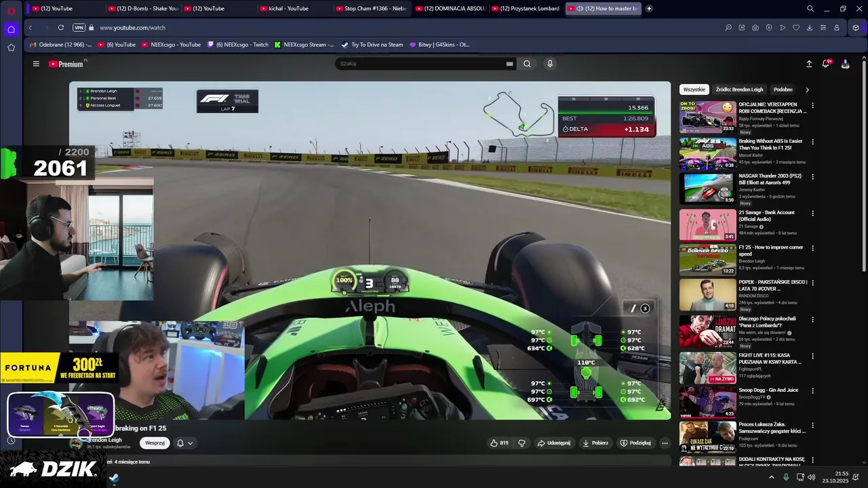Open the Odebrane Gmail bookmark
The width and height of the screenshot is (868, 488).
tap(60, 45)
